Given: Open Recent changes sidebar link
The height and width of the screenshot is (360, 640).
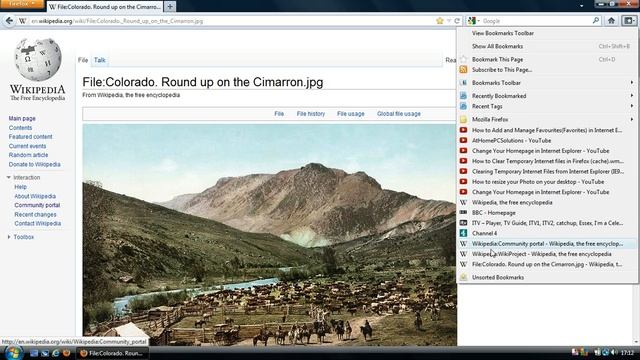Looking at the screenshot, I should pos(36,214).
